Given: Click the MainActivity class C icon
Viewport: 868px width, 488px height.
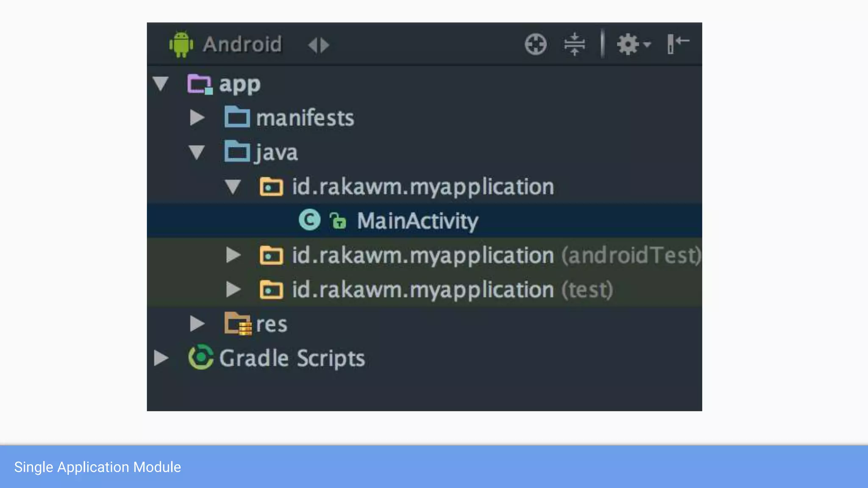Looking at the screenshot, I should pos(309,220).
